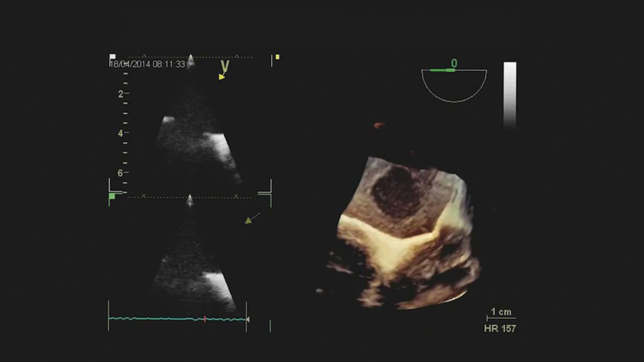Click the red marker on ECG trace
The height and width of the screenshot is (362, 644).
(x=204, y=319)
